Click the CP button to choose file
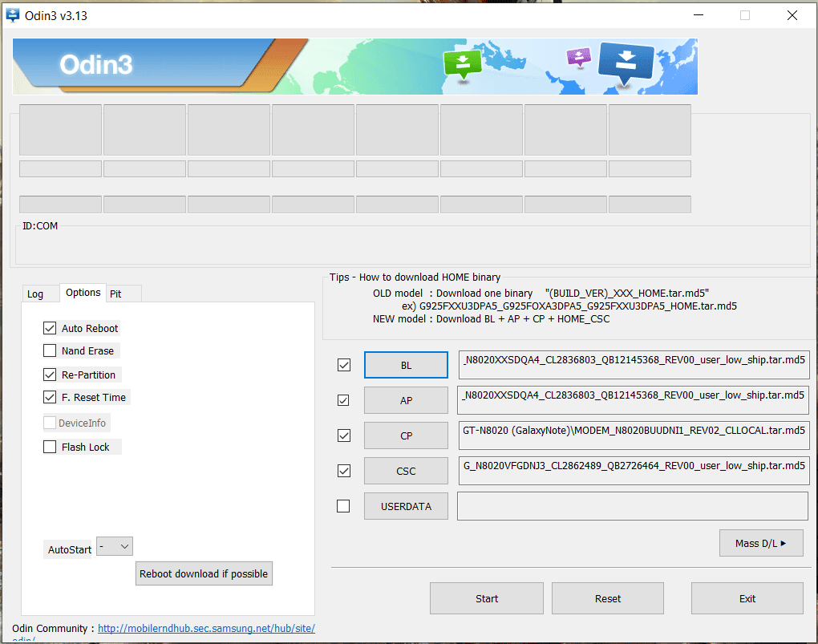 [x=406, y=435]
